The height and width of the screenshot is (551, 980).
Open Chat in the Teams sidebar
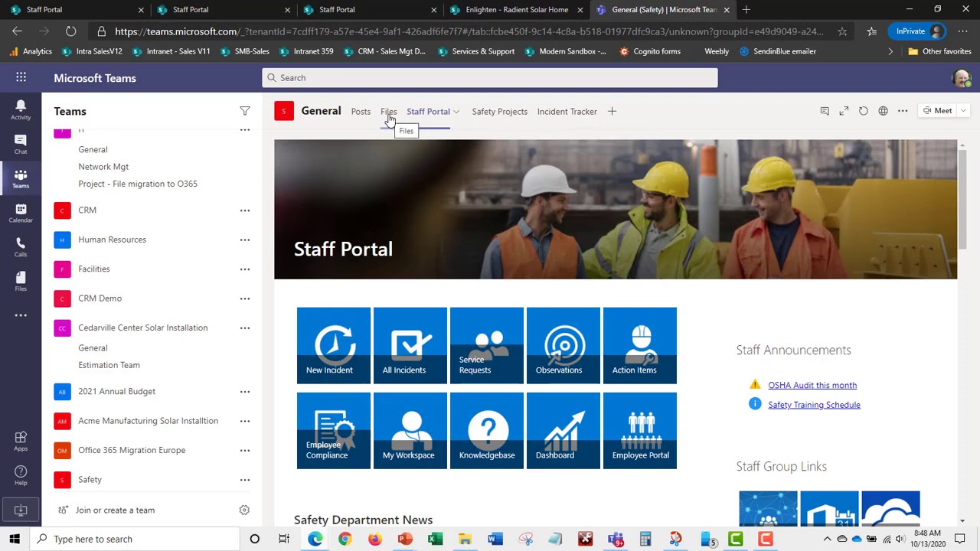click(x=21, y=144)
